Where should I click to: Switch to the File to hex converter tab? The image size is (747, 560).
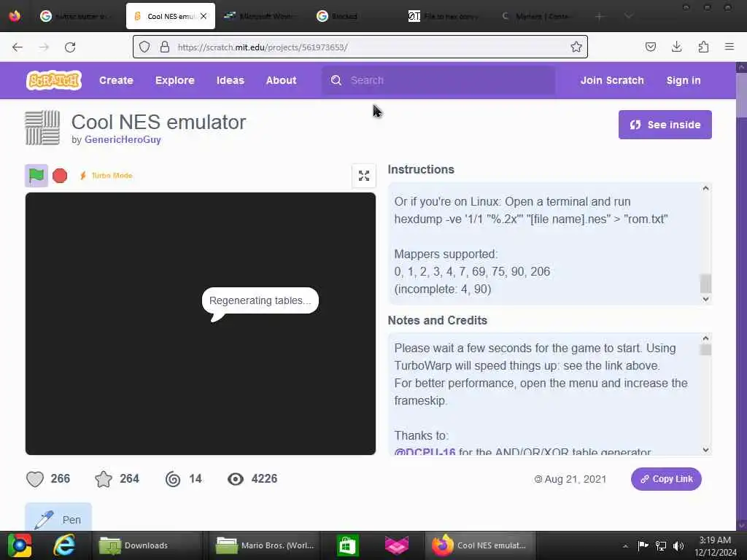444,16
